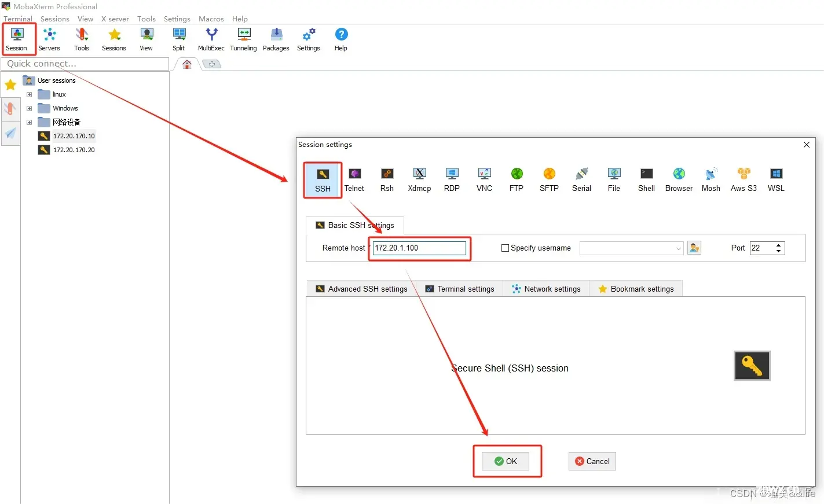Open the Packages toolbar icon

tap(276, 39)
